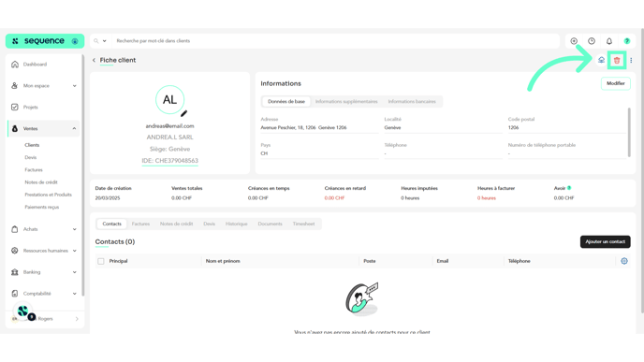The height and width of the screenshot is (362, 644).
Task: Click the Informations panel scrollbar
Action: click(x=629, y=132)
